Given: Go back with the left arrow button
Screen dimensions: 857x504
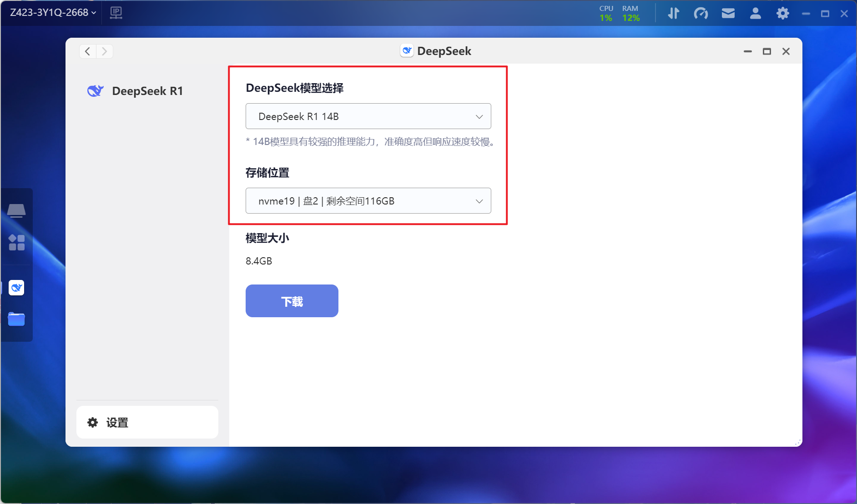Looking at the screenshot, I should [x=88, y=51].
